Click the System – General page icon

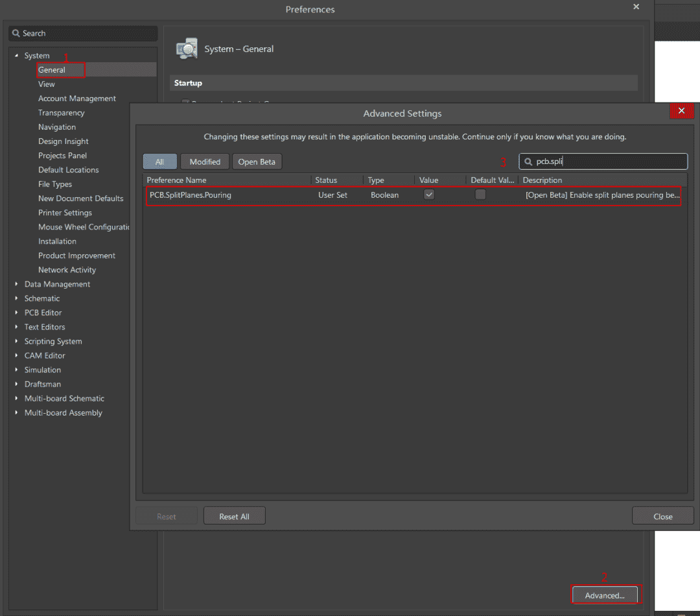tap(187, 49)
